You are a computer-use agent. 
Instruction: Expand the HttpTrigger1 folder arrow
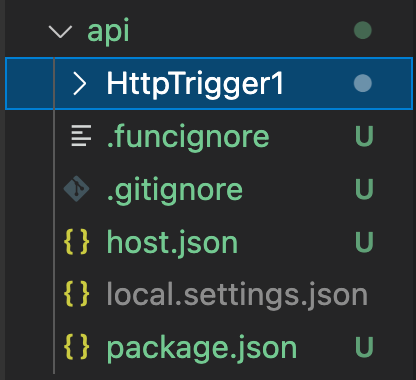pos(80,84)
